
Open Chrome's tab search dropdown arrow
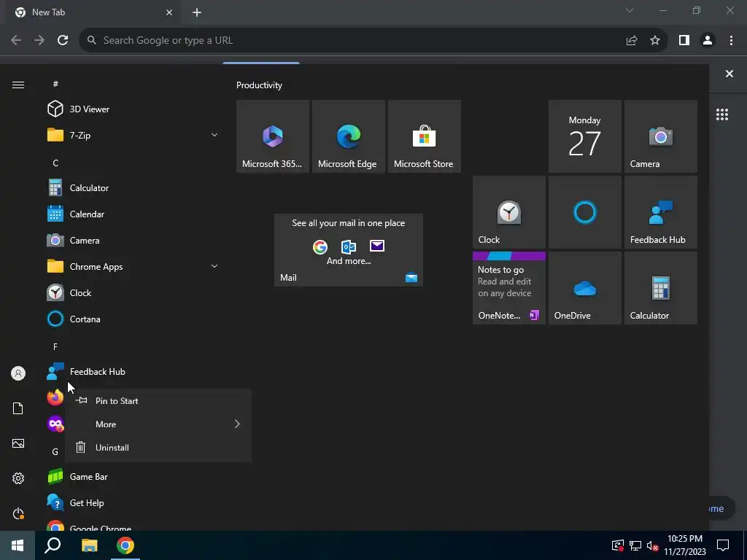click(630, 10)
